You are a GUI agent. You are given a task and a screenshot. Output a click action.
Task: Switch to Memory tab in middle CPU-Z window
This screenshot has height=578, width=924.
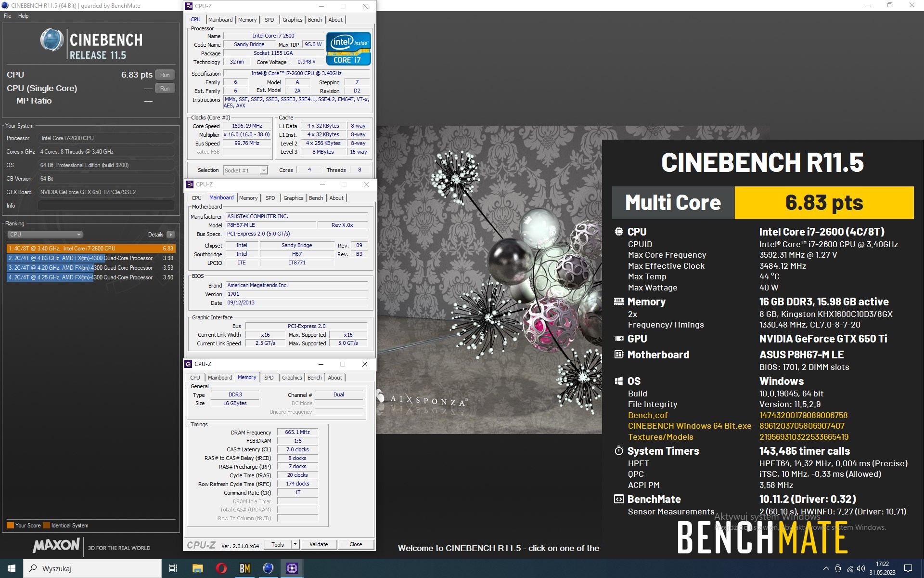click(x=248, y=198)
